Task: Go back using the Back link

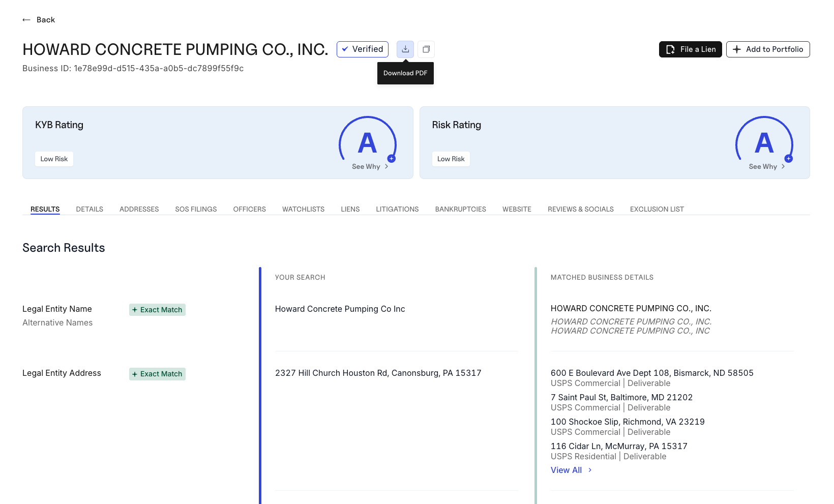Action: (46, 20)
